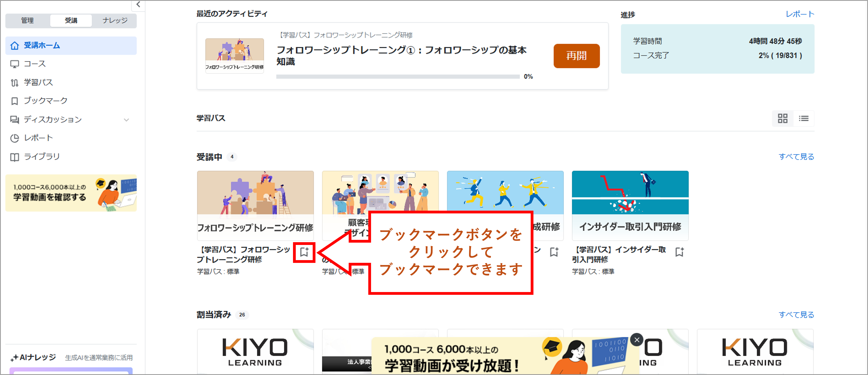This screenshot has width=868, height=375.
Task: Expand the ディスカッション sidebar menu
Action: [x=126, y=120]
